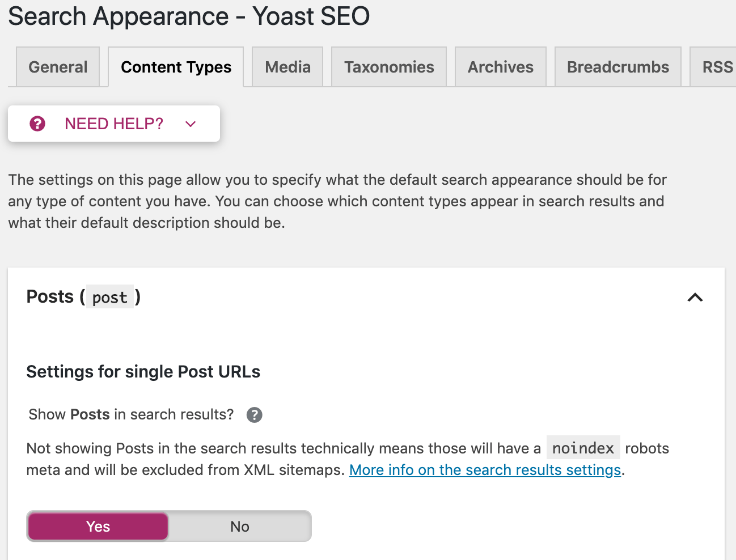Click the purple question mark help icon
This screenshot has height=560, width=736.
(x=37, y=124)
